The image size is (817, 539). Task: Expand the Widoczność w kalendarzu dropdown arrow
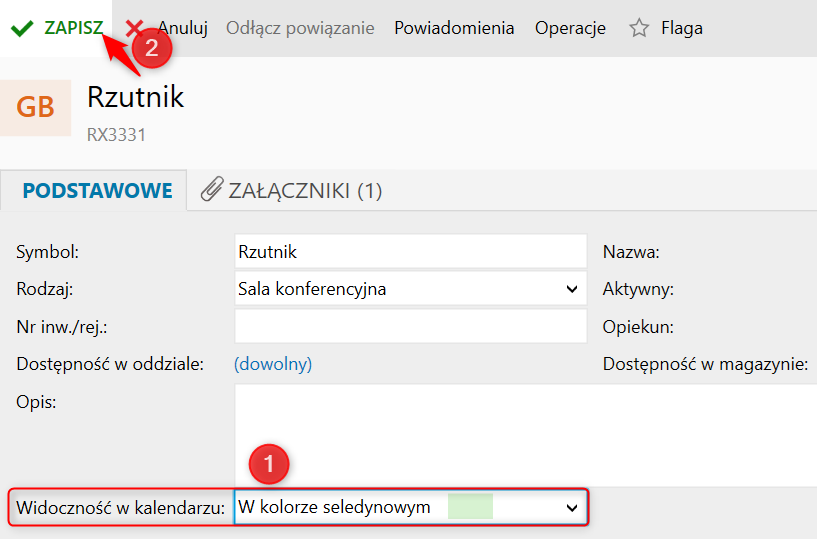pos(572,507)
